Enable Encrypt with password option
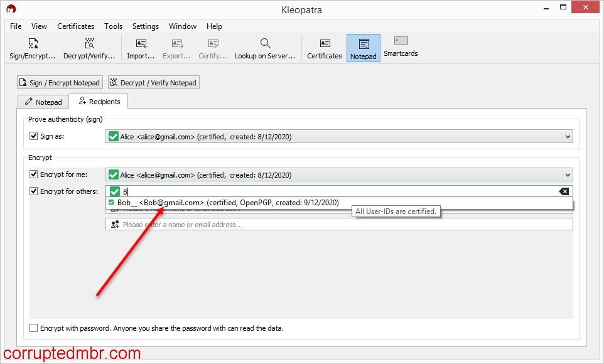 click(x=34, y=328)
